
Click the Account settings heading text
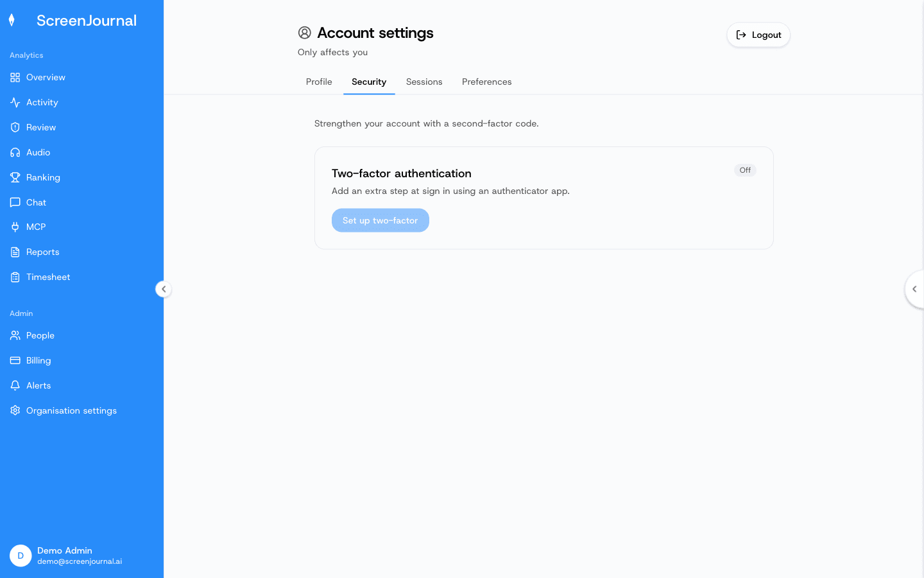coord(375,33)
